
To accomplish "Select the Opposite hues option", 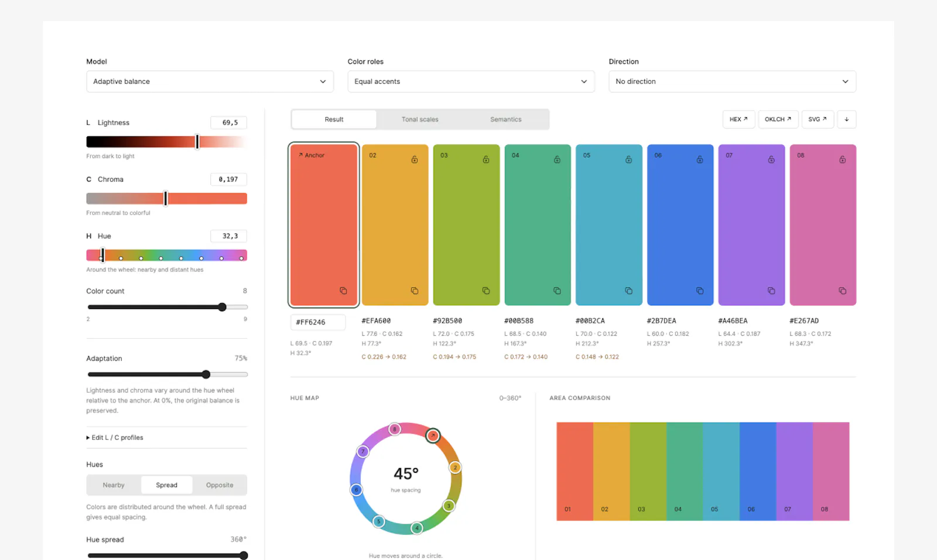I will tap(220, 485).
